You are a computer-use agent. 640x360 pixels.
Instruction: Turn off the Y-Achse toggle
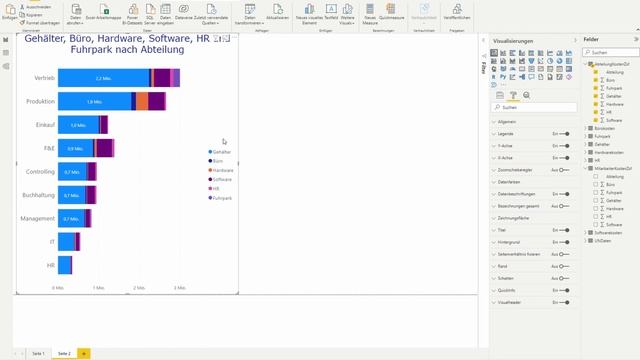[564, 146]
